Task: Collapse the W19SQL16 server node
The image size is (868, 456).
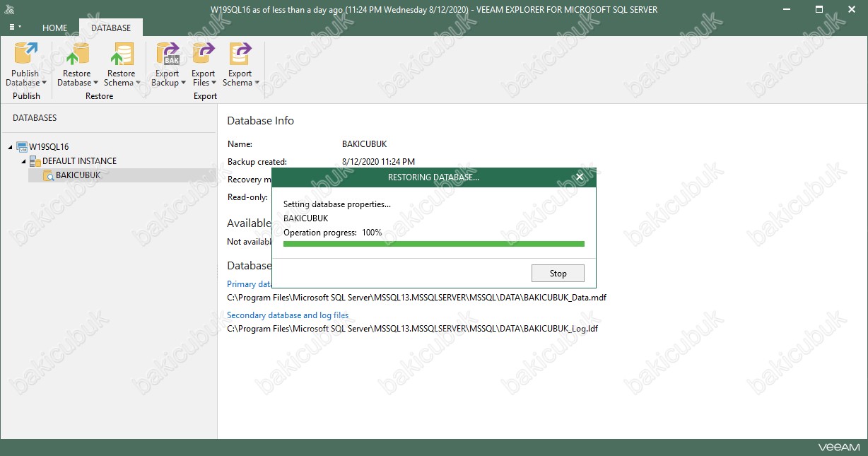Action: pyautogui.click(x=11, y=147)
